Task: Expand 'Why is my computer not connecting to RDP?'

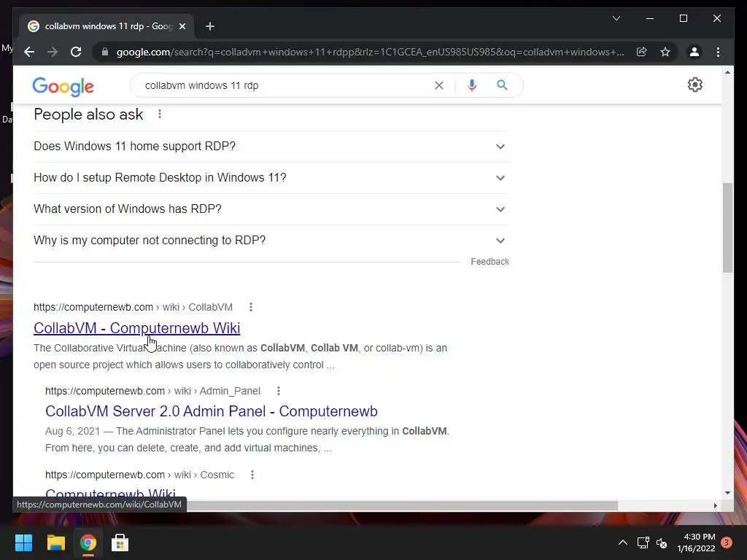Action: 271,241
